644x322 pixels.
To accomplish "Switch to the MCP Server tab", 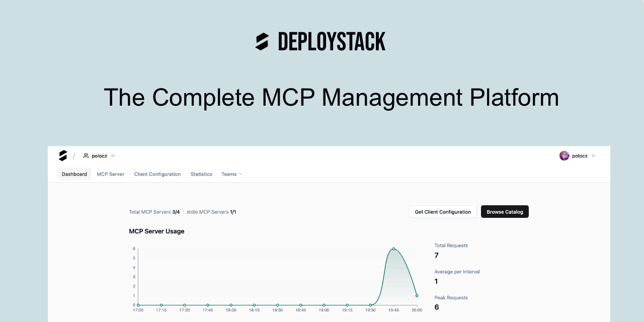I will tap(110, 174).
